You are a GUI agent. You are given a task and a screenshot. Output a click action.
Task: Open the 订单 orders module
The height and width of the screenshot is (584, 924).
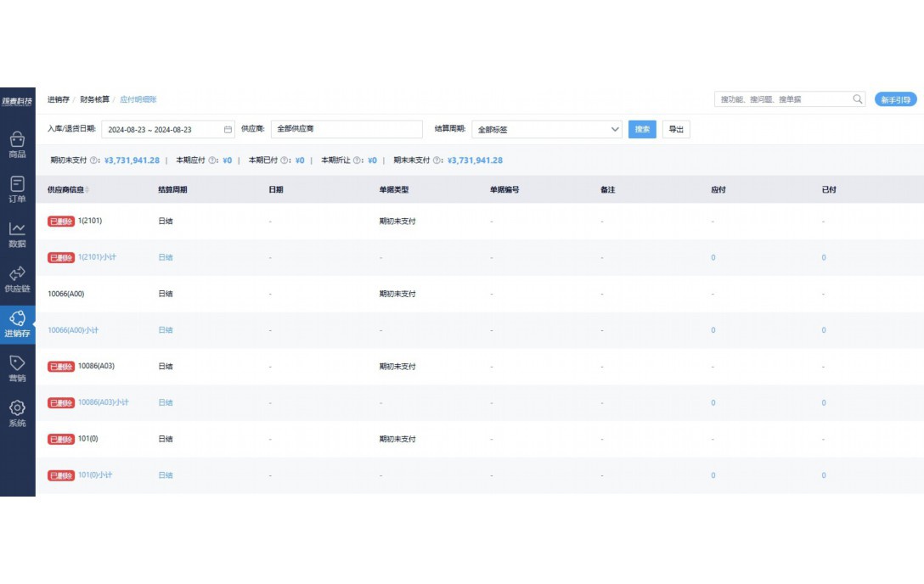[17, 189]
